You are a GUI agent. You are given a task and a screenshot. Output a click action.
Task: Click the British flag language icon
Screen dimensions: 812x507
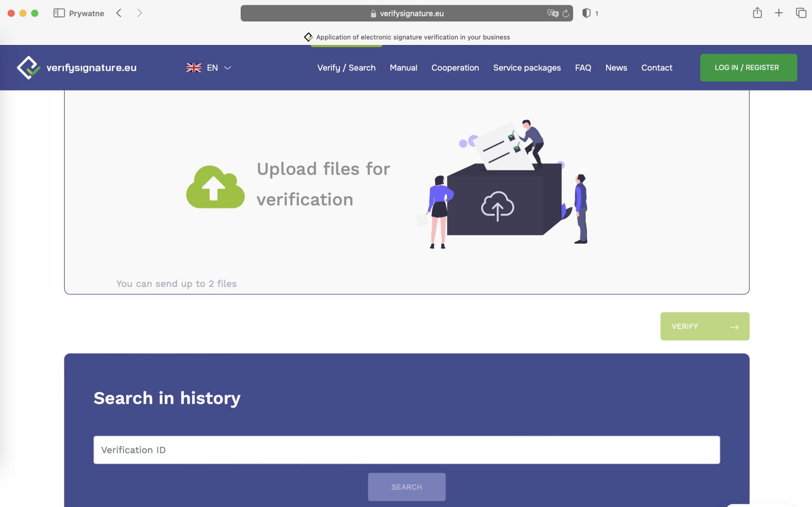(193, 68)
